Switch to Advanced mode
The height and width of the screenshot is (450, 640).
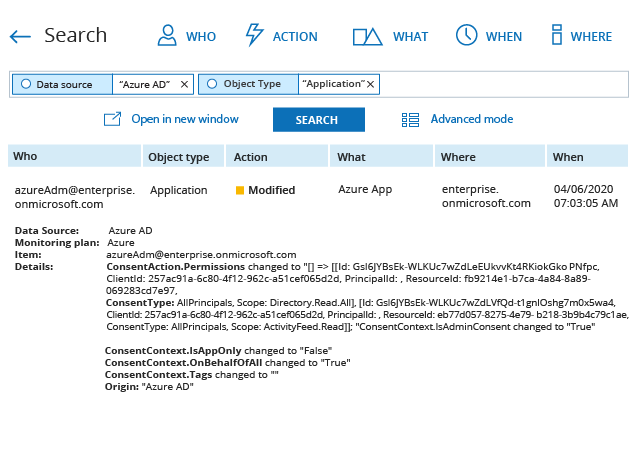click(472, 119)
